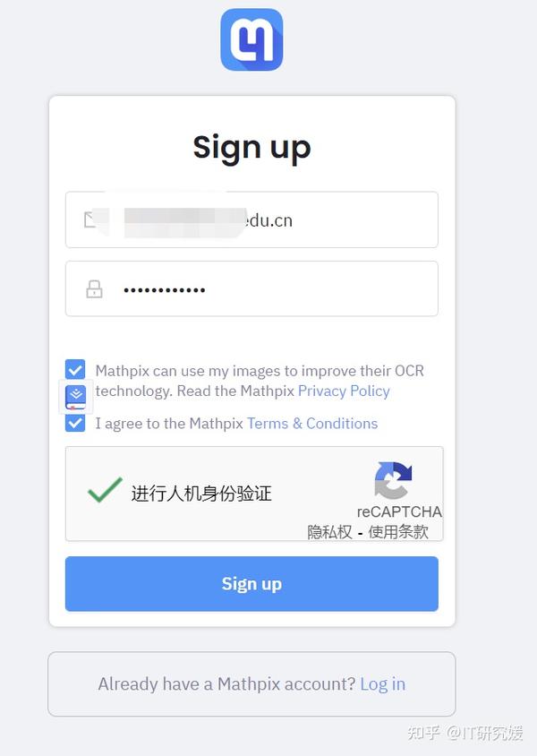Open reCAPTCHA 使用条款 terms link
This screenshot has width=537, height=756.
pos(398,532)
